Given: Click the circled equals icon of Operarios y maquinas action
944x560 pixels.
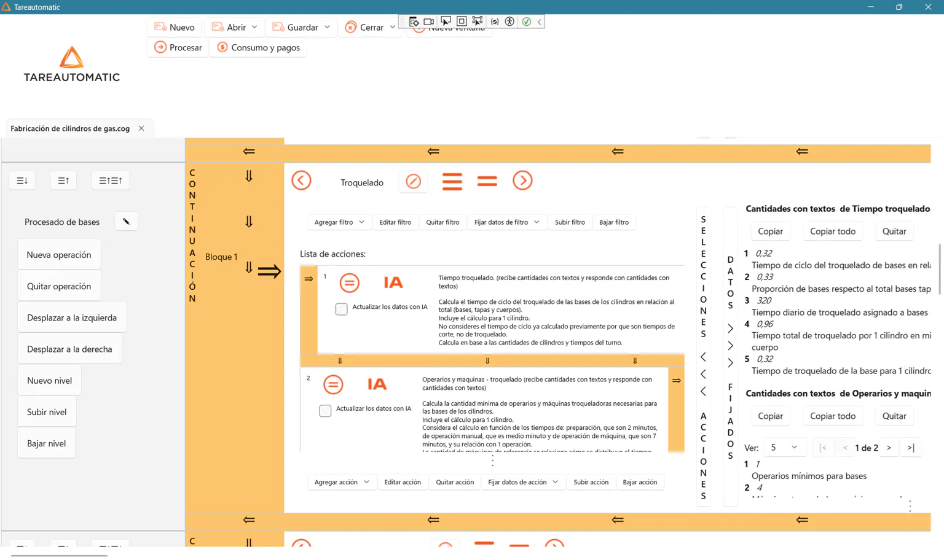Looking at the screenshot, I should [x=333, y=384].
